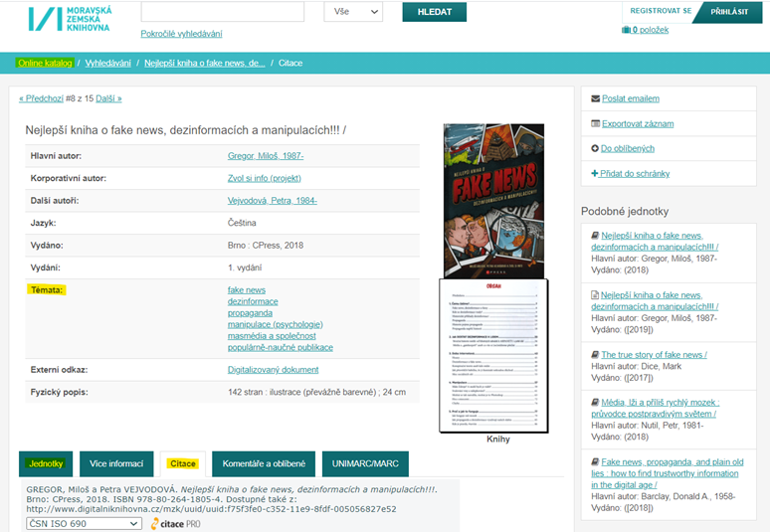The image size is (770, 532).
Task: Follow the author link Gregor, Miloš, 1987-
Action: tap(266, 156)
